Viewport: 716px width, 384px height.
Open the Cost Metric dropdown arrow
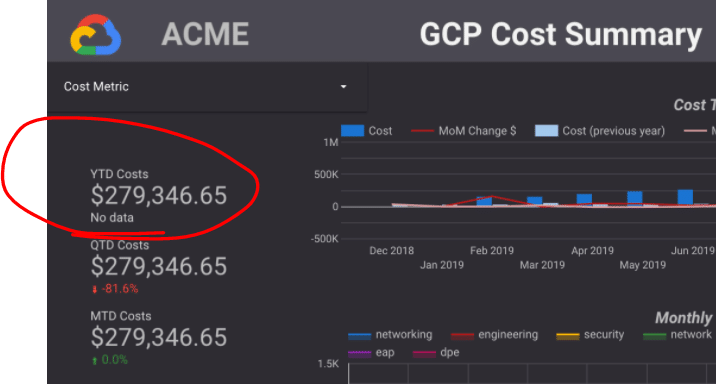343,86
